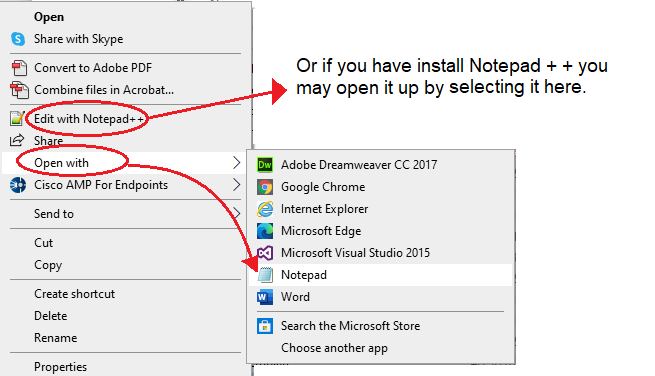The width and height of the screenshot is (655, 376).
Task: Click the Microsoft Edge icon
Action: [265, 231]
